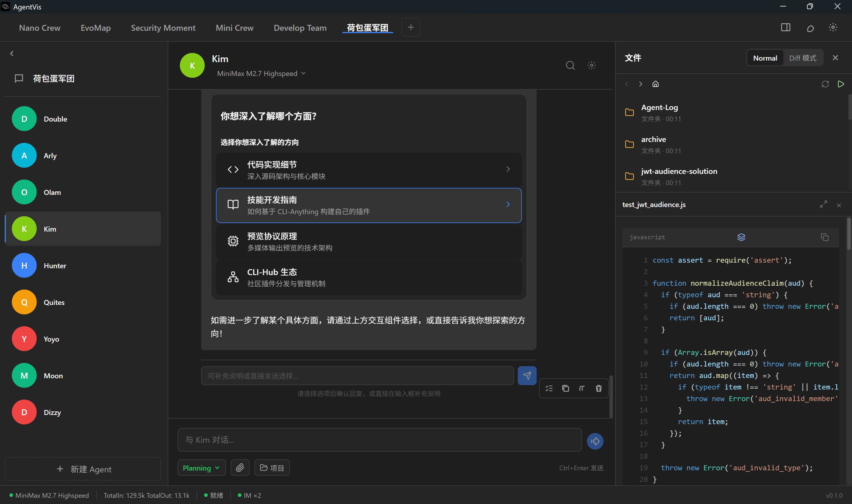Search within Kim's conversation

point(570,65)
